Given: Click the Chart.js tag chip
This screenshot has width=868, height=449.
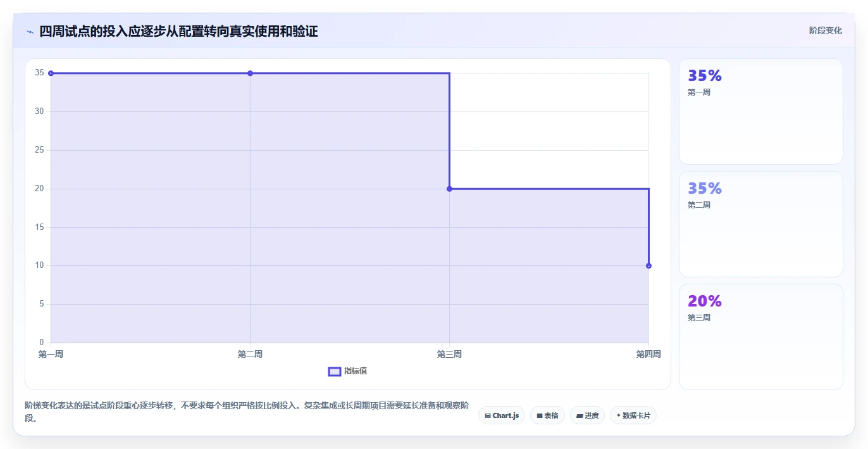Looking at the screenshot, I should 502,415.
